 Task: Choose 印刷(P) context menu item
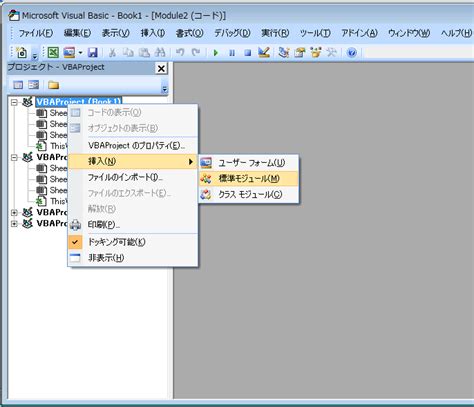click(x=133, y=225)
